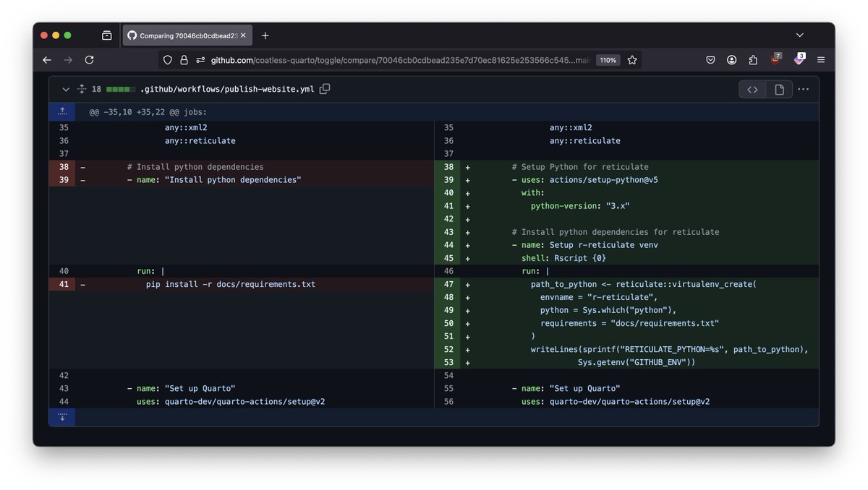Click the github.com address bar URL

[401, 60]
